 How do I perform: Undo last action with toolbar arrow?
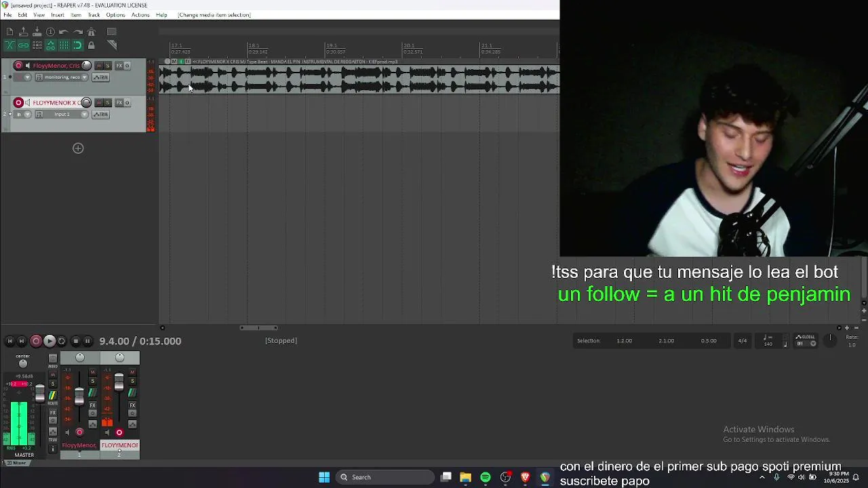pos(64,32)
